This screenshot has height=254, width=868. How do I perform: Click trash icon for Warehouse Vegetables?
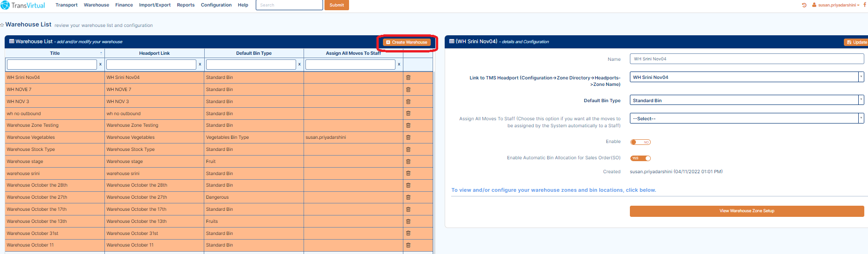(408, 137)
